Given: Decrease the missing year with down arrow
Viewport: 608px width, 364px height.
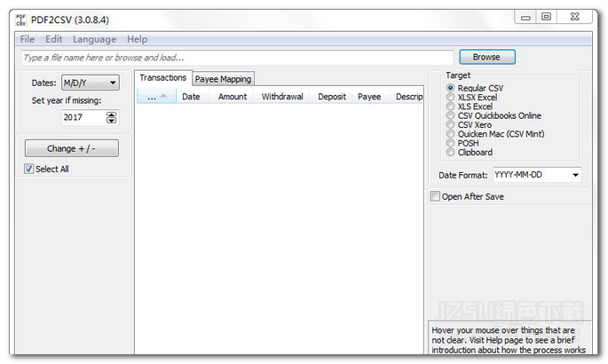Looking at the screenshot, I should pyautogui.click(x=111, y=121).
